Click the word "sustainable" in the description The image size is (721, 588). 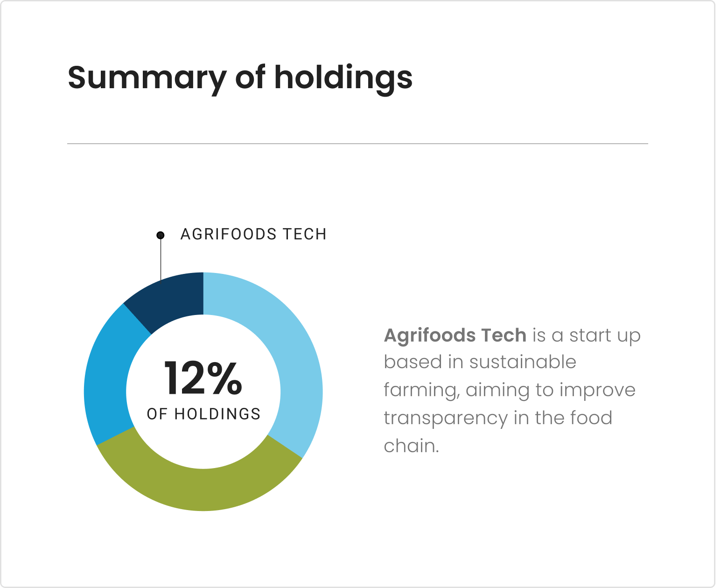pos(523,362)
